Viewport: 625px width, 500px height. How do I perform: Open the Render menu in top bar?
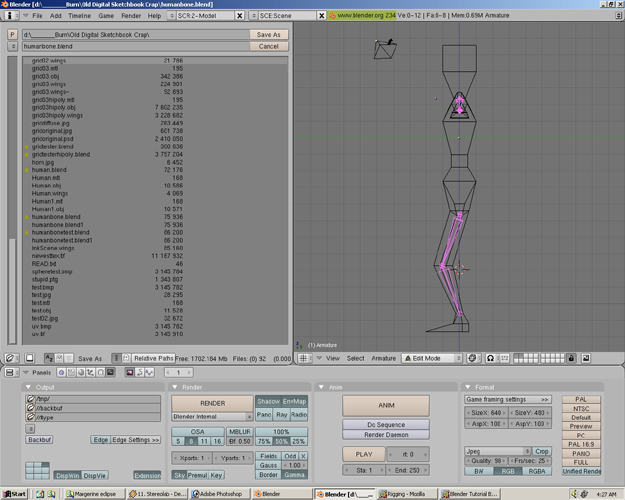point(131,16)
